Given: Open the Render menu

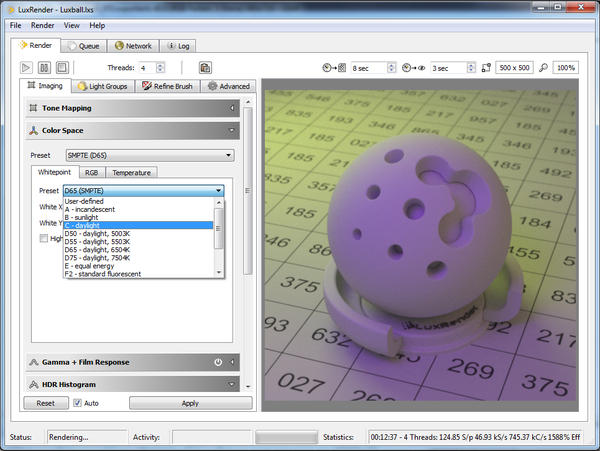Looking at the screenshot, I should 42,25.
